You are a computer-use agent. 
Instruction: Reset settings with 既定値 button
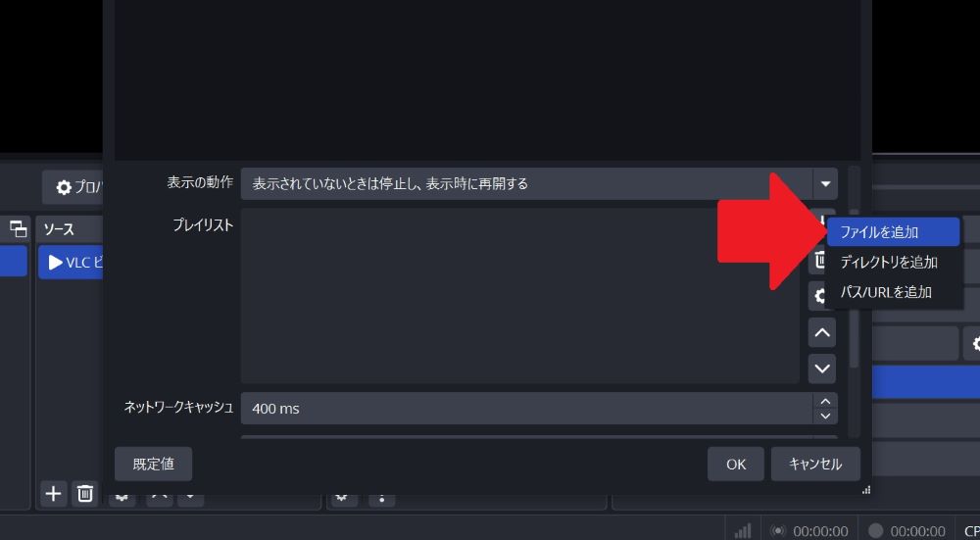pyautogui.click(x=153, y=465)
